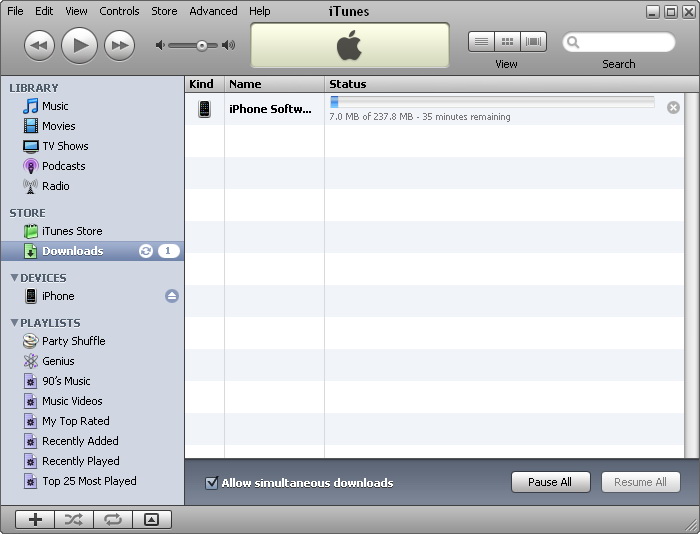
Task: Eject the iPhone
Action: [x=172, y=296]
